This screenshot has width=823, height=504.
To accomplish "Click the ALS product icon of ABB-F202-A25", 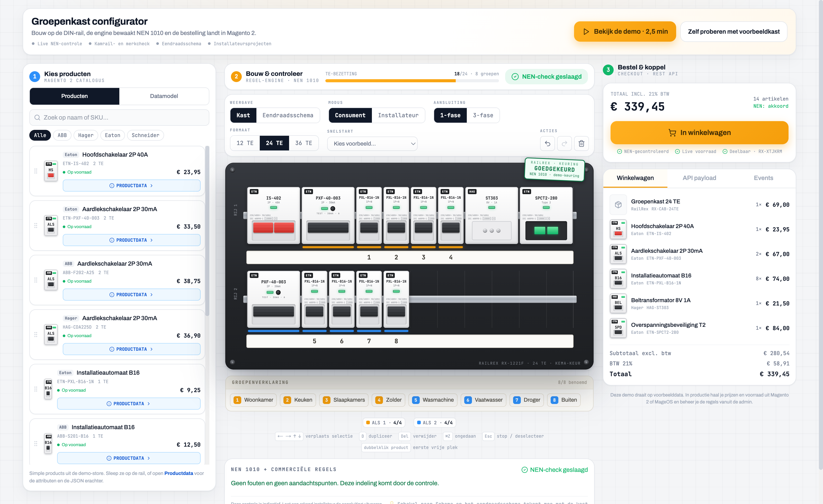I will pyautogui.click(x=51, y=280).
